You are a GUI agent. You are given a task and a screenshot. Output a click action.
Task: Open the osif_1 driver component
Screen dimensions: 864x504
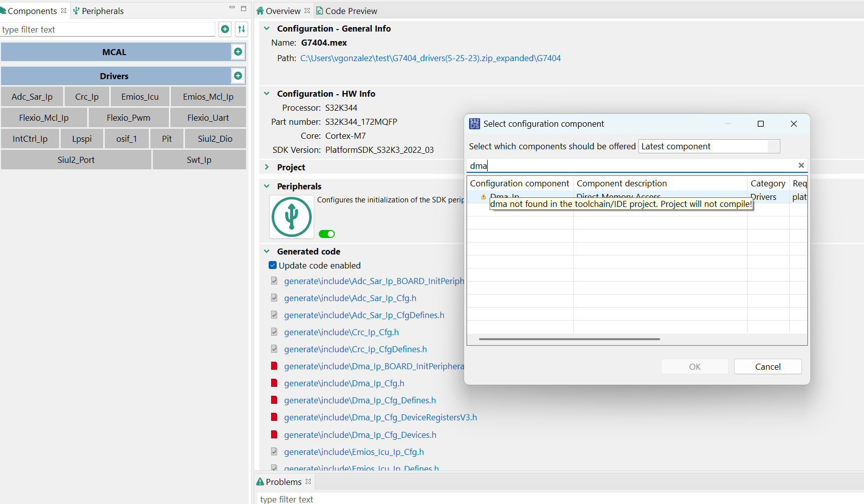pos(126,139)
